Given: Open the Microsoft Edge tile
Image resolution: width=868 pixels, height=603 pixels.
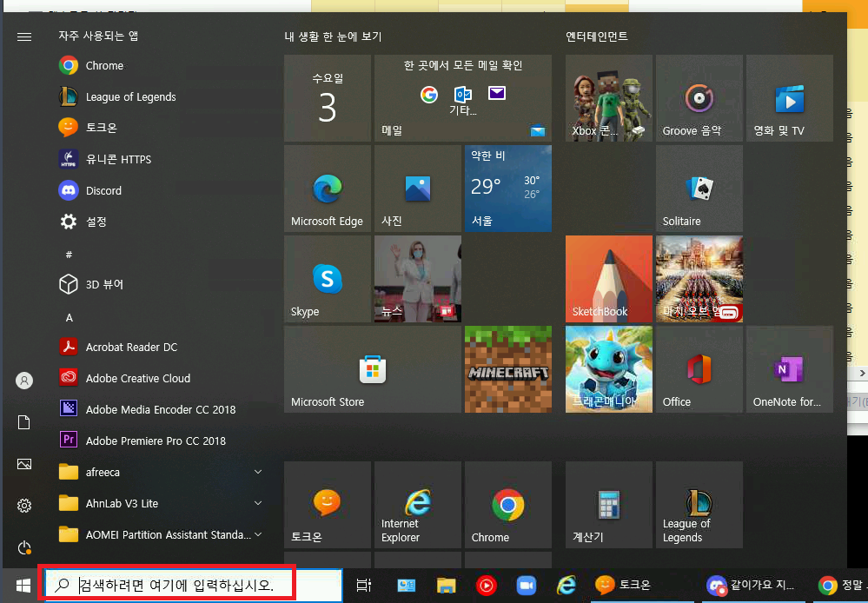Looking at the screenshot, I should pos(328,189).
